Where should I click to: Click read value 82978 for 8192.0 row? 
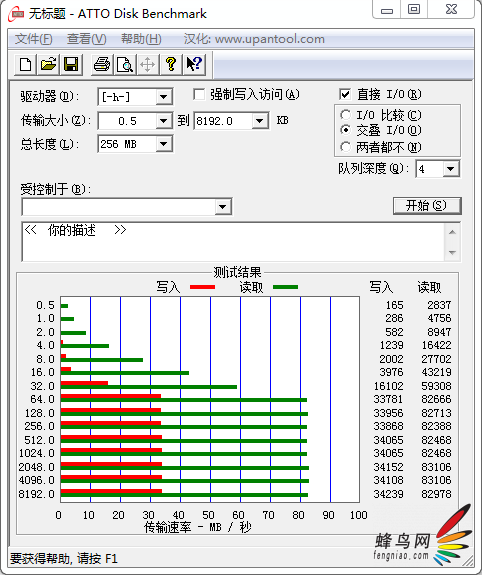click(x=436, y=494)
